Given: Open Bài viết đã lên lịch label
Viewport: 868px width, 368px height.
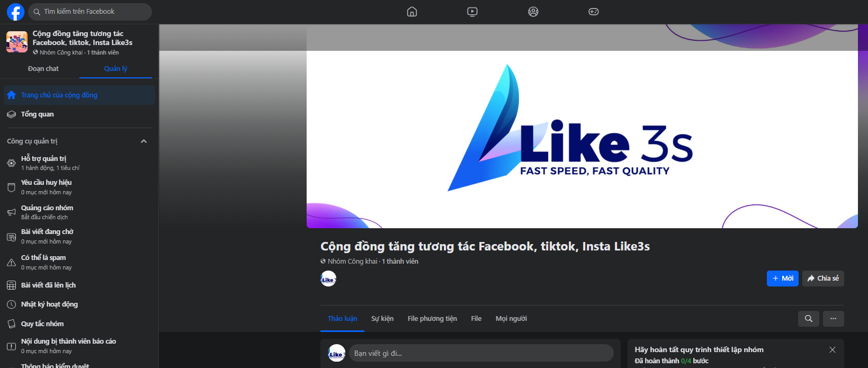Looking at the screenshot, I should (x=48, y=285).
